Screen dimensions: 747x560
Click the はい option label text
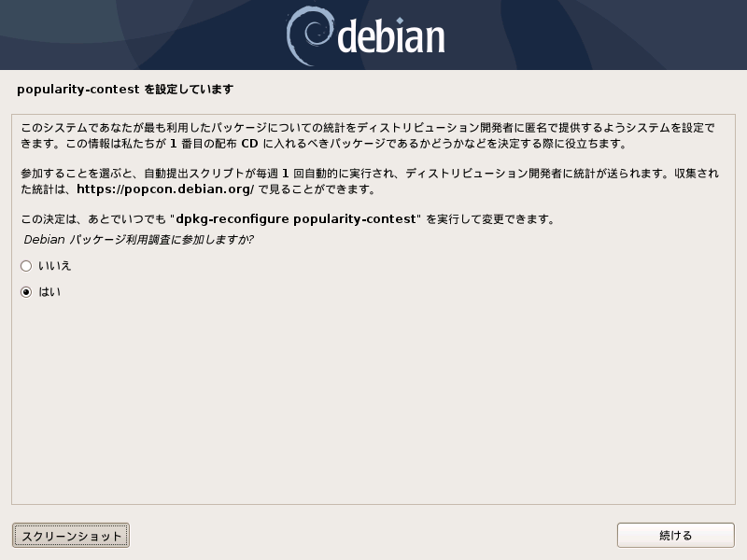(x=49, y=292)
